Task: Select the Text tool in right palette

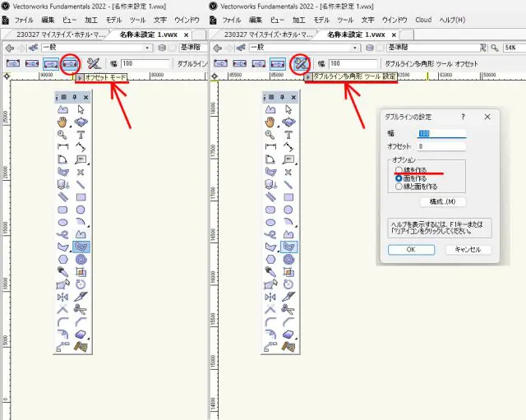Action: point(288,135)
